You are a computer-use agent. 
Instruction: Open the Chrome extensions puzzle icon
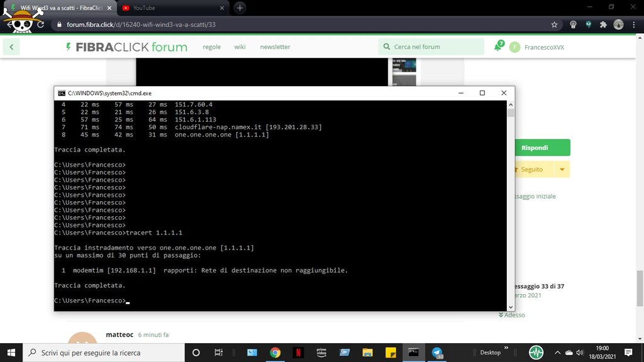(603, 25)
